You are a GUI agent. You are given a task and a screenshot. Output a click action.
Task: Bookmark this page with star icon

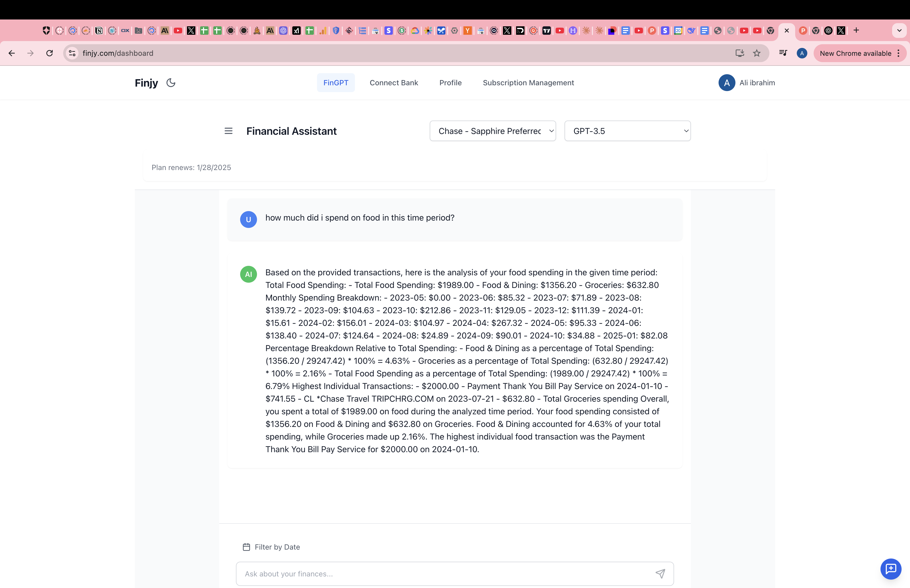click(756, 53)
